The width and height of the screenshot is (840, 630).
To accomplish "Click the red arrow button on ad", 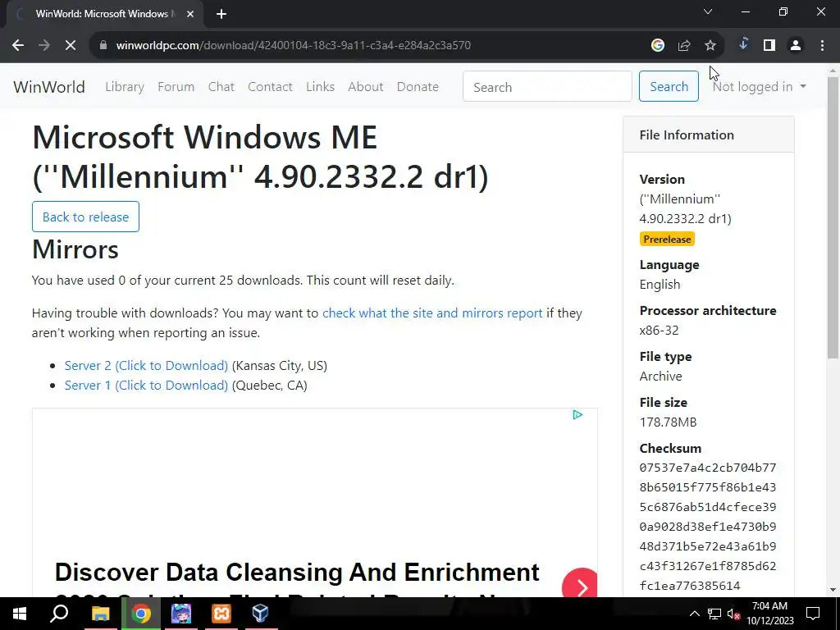I will click(580, 586).
